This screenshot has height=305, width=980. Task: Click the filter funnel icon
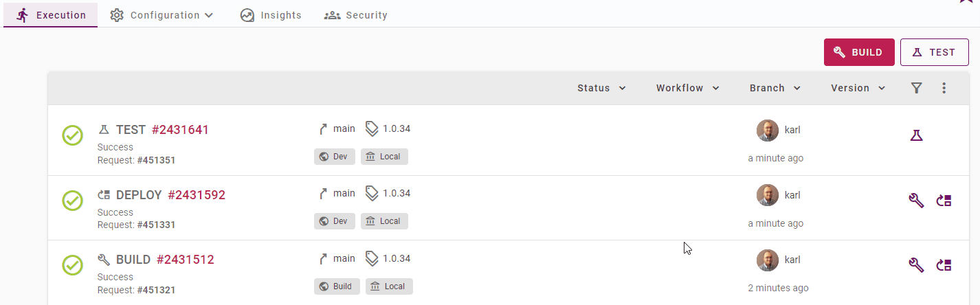tap(916, 88)
